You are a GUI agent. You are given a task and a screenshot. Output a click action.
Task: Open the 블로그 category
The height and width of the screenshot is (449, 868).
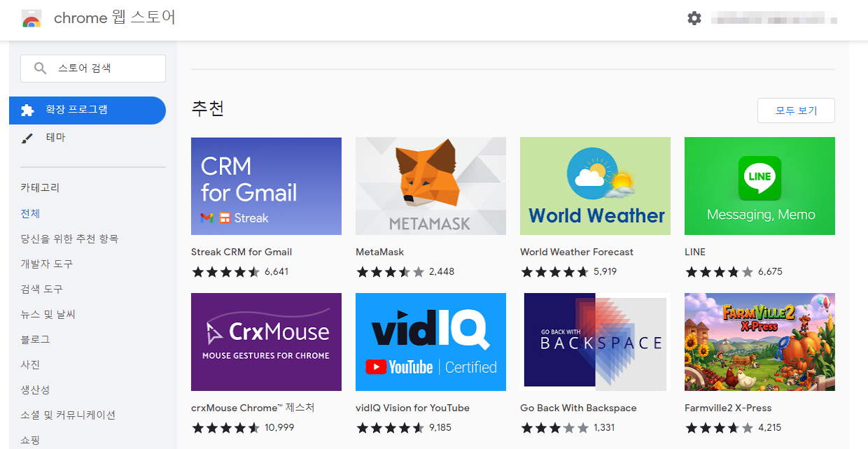pos(35,339)
